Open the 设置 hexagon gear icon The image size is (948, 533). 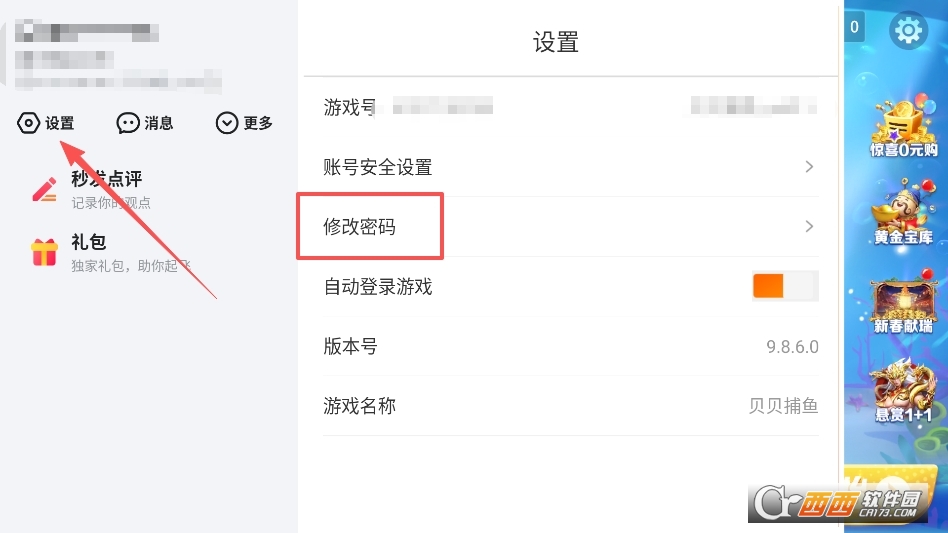click(29, 123)
